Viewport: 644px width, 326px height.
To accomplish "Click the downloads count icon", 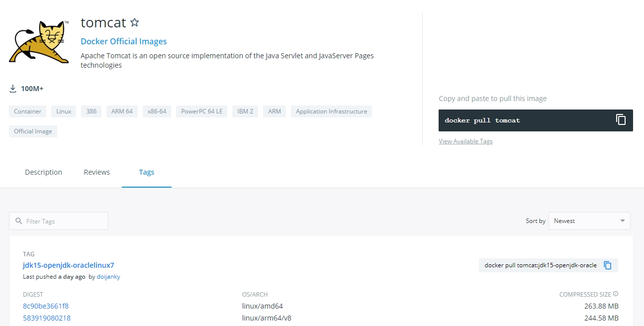I will point(13,89).
